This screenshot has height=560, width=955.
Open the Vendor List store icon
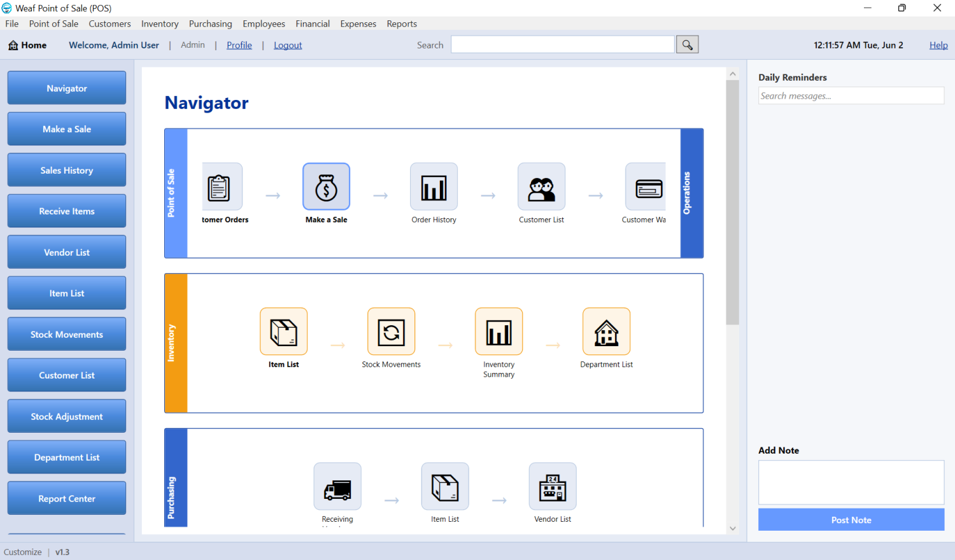point(553,486)
